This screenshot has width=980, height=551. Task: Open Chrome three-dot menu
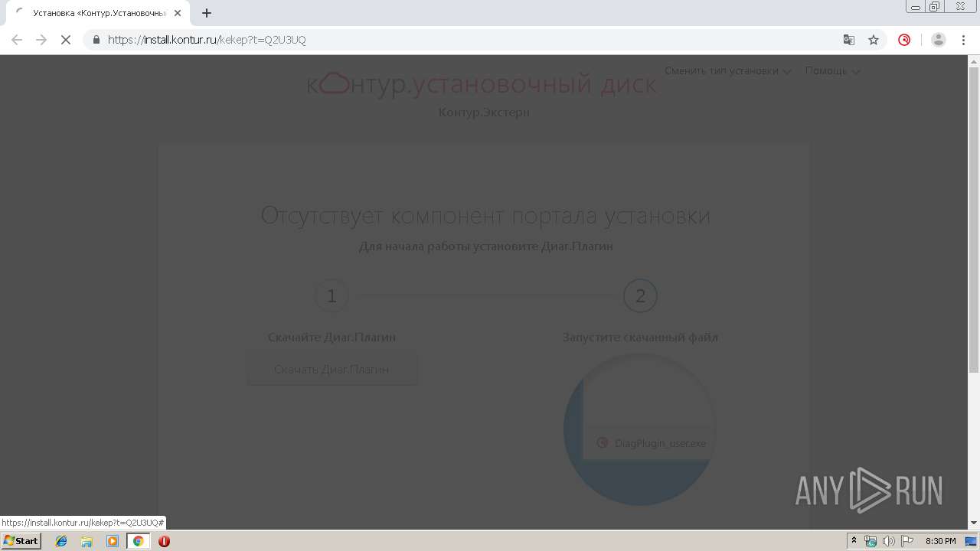click(x=964, y=40)
